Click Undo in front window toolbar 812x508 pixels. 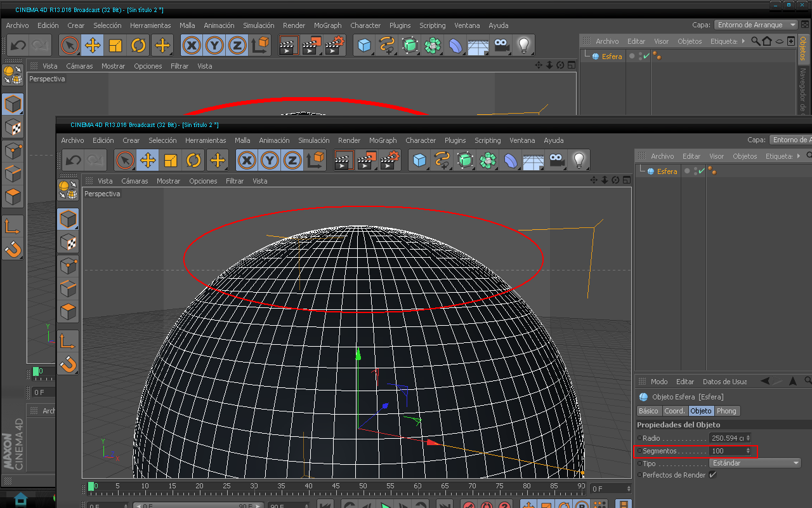[x=74, y=160]
